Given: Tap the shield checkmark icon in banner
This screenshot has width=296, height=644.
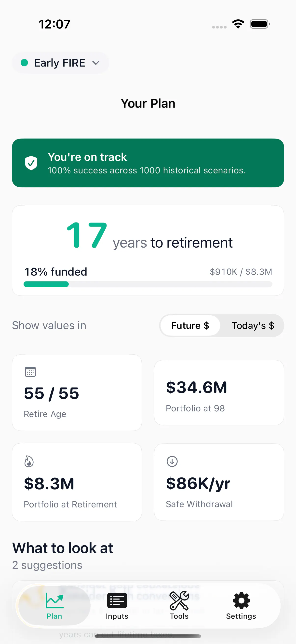Looking at the screenshot, I should tap(31, 163).
